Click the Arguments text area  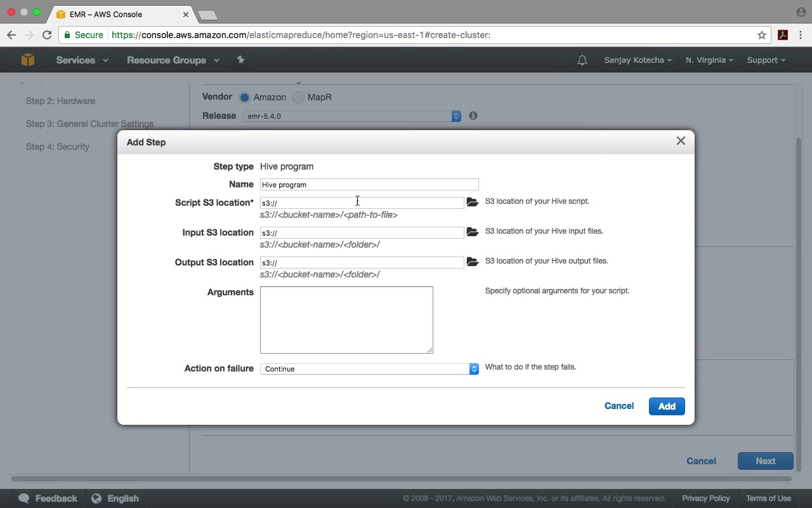(346, 320)
